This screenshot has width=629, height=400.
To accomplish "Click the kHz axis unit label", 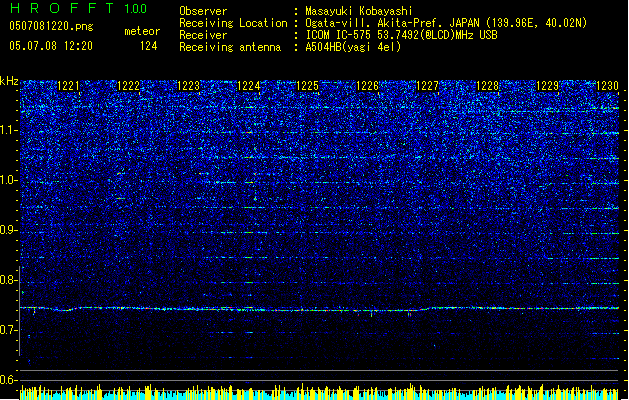I will [9, 81].
